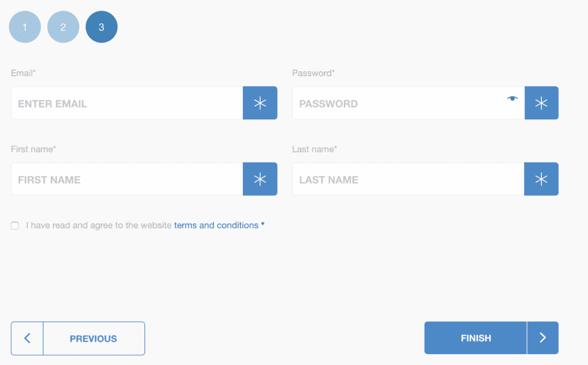Focus the Last Name input field
This screenshot has height=365, width=588.
[408, 179]
